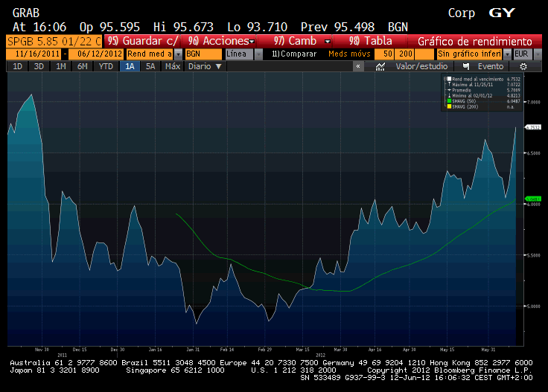Click the Valor/estudio chart icon
This screenshot has width=548, height=392.
380,66
